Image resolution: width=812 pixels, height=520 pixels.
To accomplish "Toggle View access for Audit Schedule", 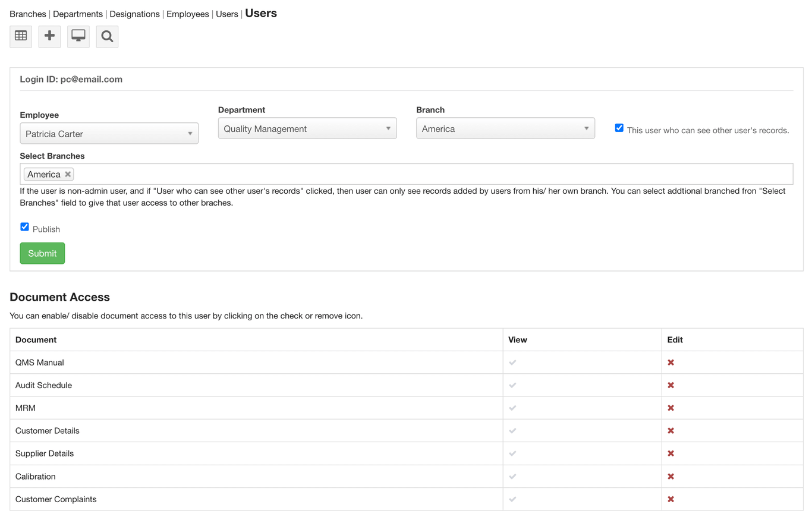I will pos(512,385).
